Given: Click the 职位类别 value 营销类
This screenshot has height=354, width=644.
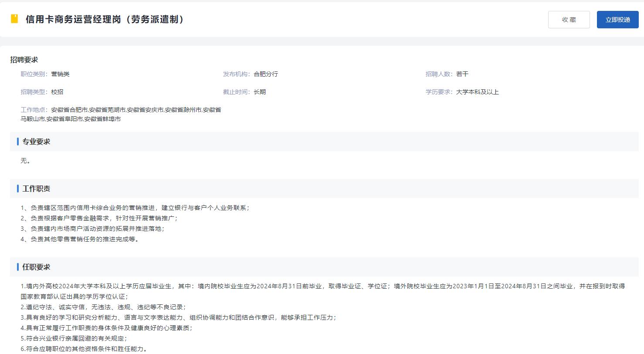Looking at the screenshot, I should click(x=60, y=74).
